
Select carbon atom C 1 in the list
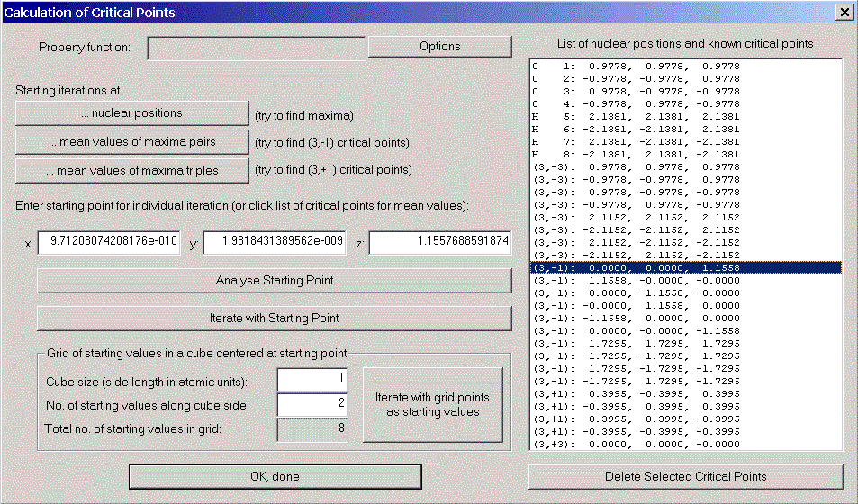(x=637, y=67)
